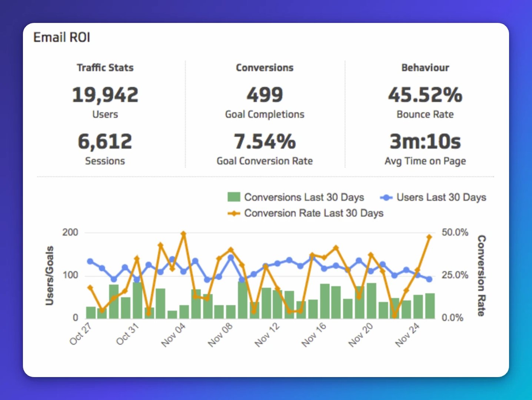
Task: Select the Behaviour heading
Action: [425, 68]
